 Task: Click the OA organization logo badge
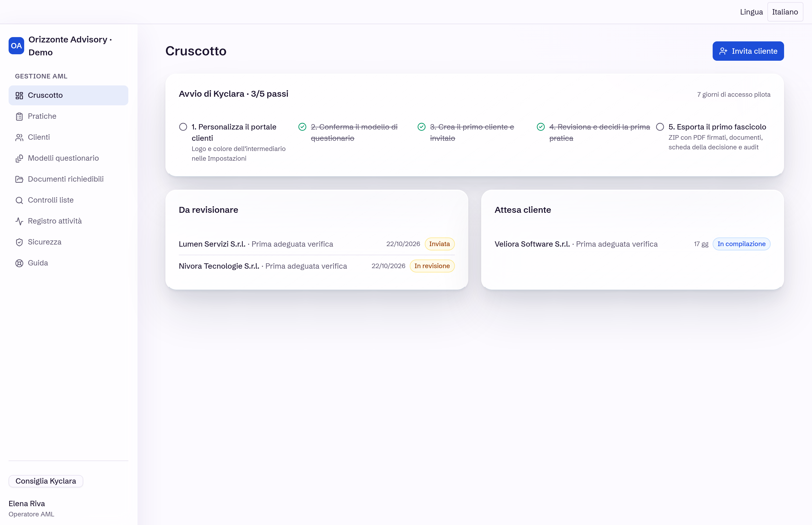(x=16, y=46)
